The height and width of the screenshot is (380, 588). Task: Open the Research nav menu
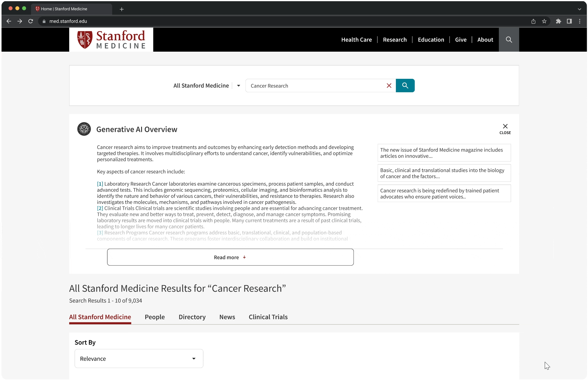point(395,40)
